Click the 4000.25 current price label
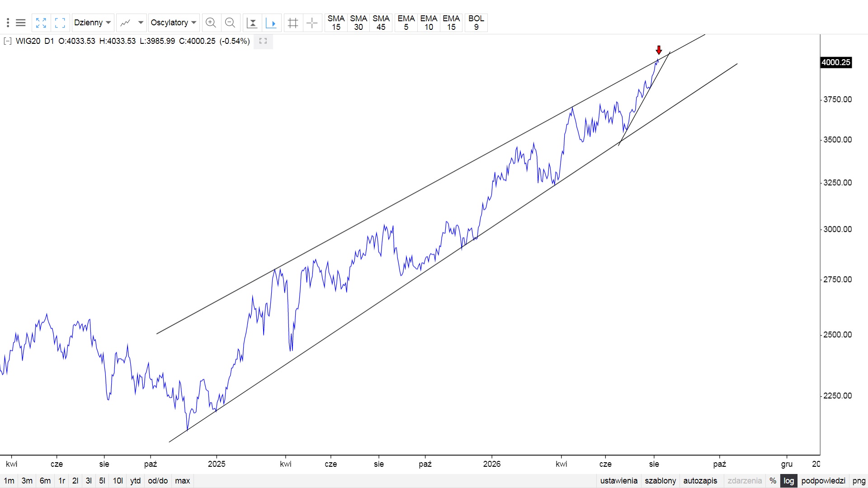The image size is (868, 488). tap(836, 62)
